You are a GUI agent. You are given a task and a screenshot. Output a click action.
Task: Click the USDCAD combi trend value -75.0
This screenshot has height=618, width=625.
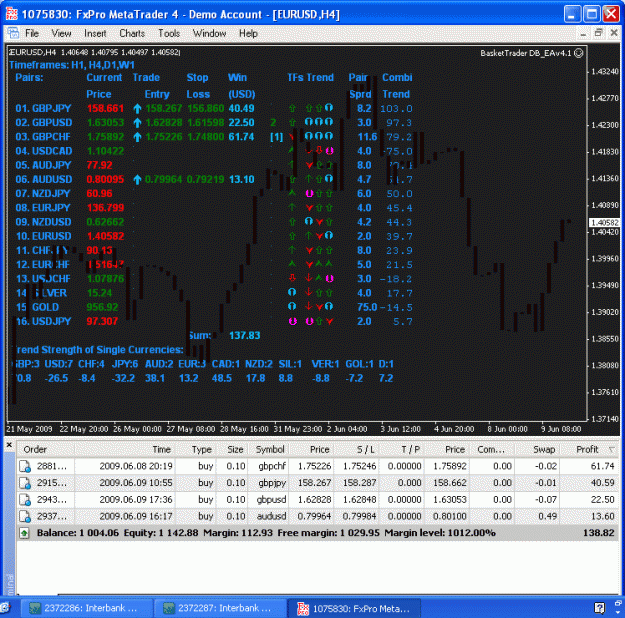pyautogui.click(x=396, y=151)
